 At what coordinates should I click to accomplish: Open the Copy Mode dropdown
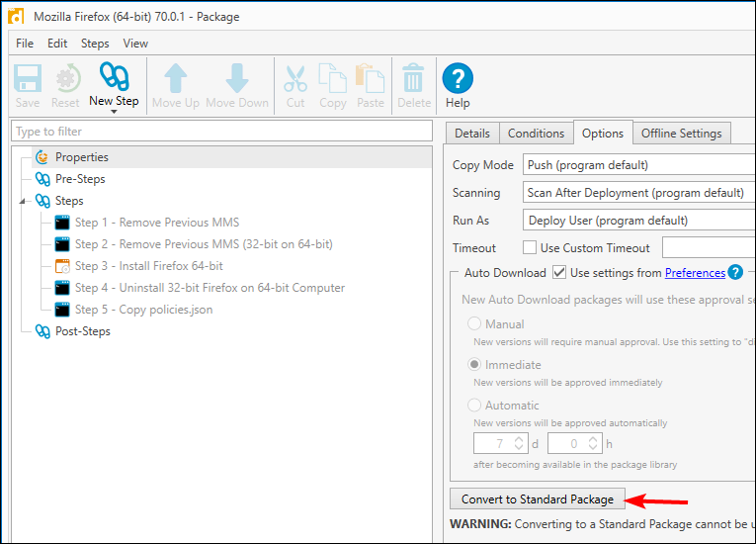[638, 165]
